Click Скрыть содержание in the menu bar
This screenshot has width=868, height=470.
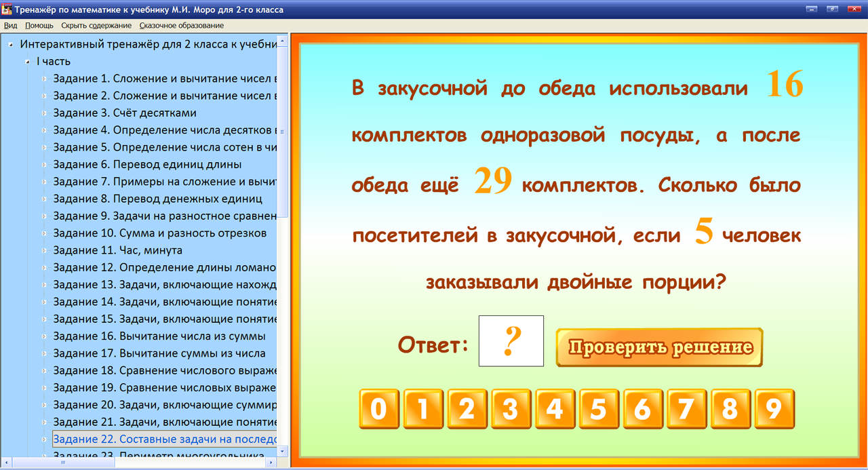(x=96, y=24)
